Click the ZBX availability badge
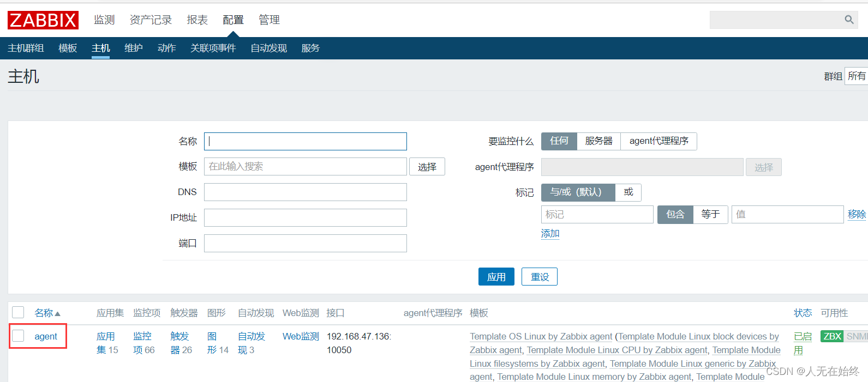This screenshot has height=382, width=868. (832, 336)
